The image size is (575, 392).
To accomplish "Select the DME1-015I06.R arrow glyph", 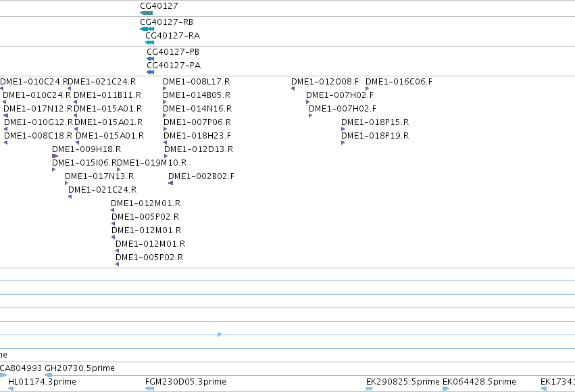I will click(x=54, y=170).
